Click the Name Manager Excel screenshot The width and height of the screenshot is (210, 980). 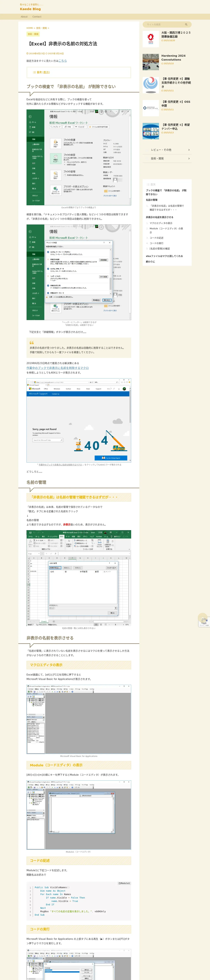(79, 578)
